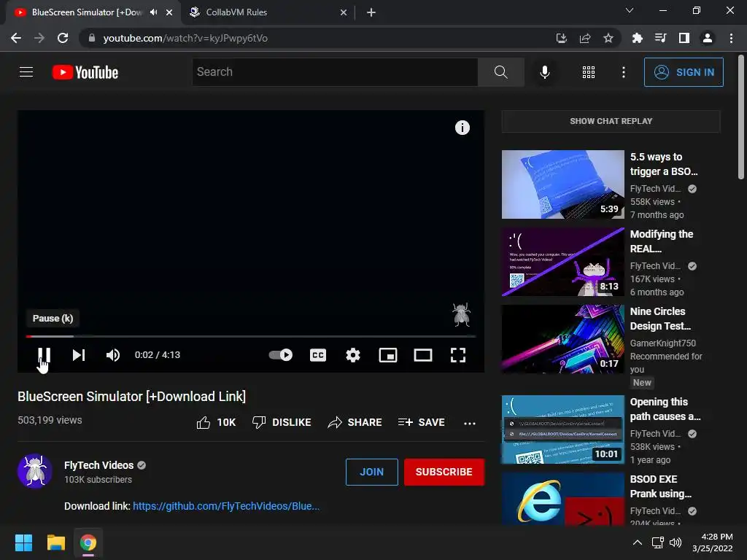The height and width of the screenshot is (560, 747).
Task: Open the 'Opening this path causes' video title
Action: pos(665,409)
